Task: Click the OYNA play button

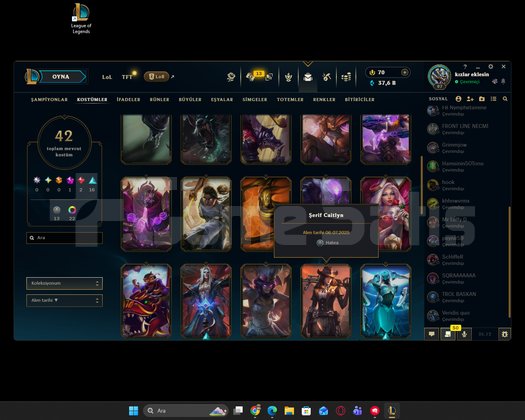Action: click(61, 77)
